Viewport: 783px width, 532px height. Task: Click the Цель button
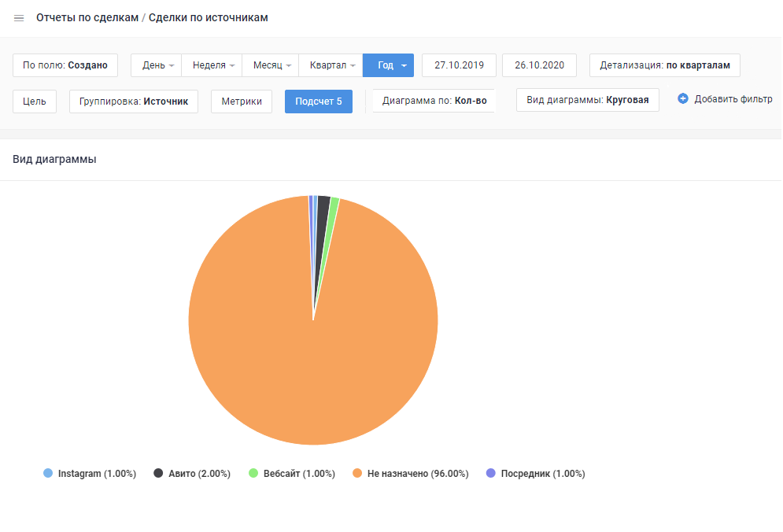[35, 102]
